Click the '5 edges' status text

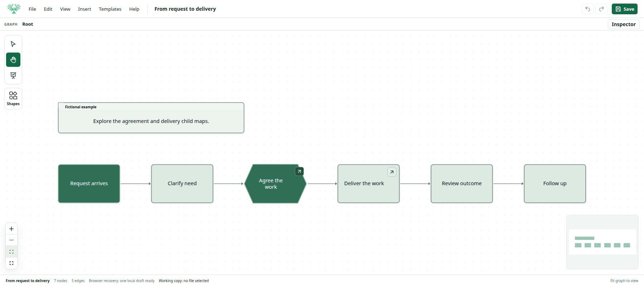point(78,281)
